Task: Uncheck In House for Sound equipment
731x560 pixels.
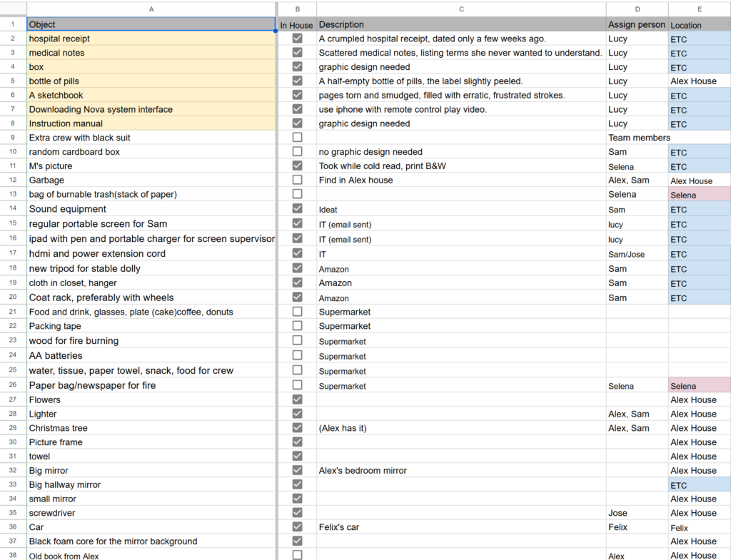Action: click(x=297, y=208)
